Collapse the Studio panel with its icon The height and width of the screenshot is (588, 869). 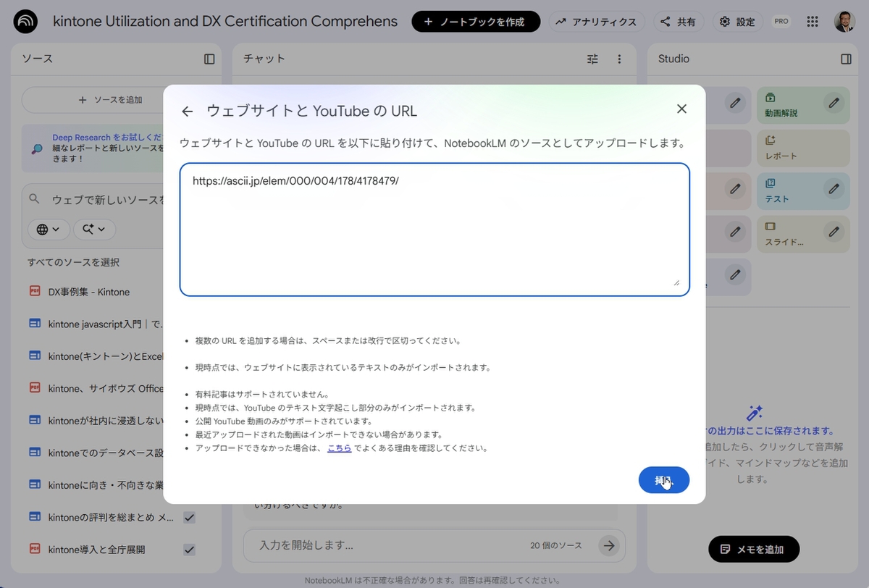click(846, 59)
